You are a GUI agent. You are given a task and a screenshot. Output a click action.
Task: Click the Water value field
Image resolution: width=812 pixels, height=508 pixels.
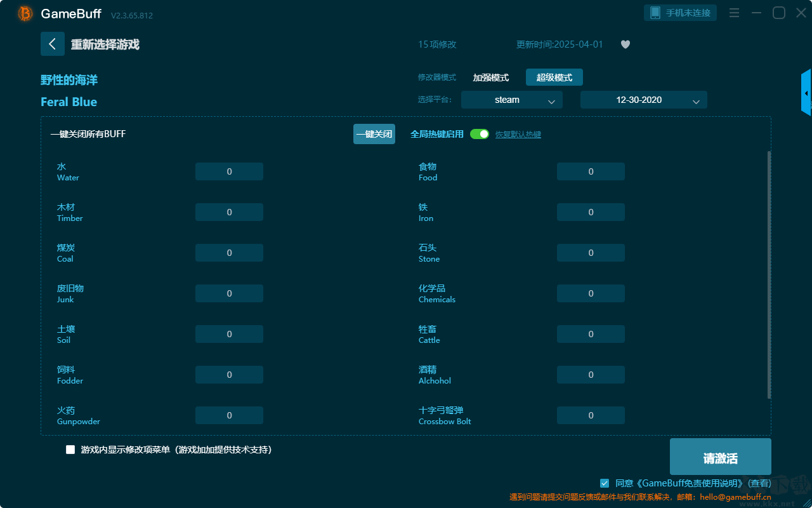pos(229,171)
